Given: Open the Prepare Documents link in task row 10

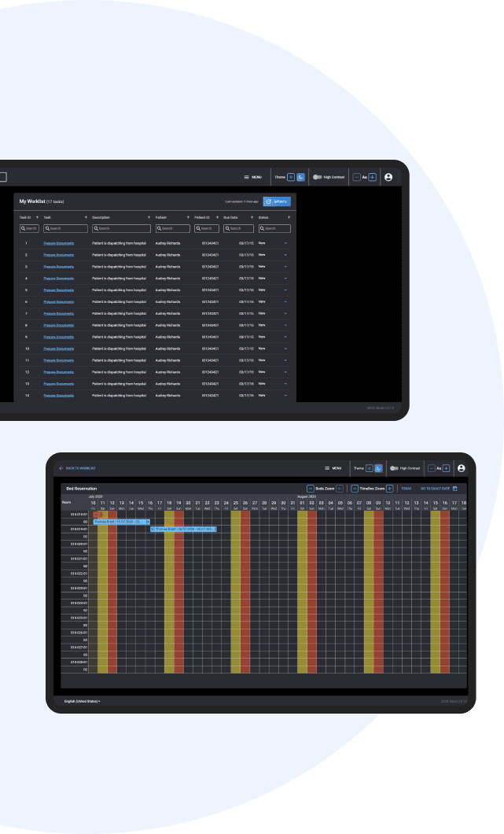Looking at the screenshot, I should pos(58,349).
